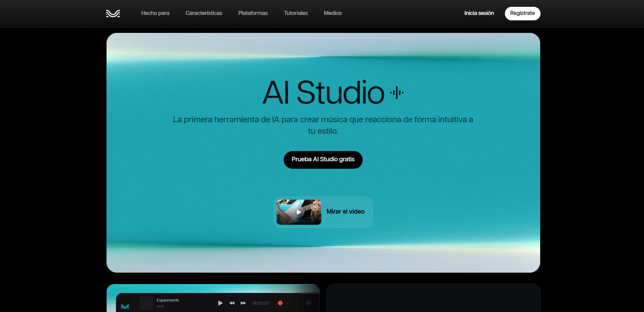Click the music note thumbnail of the Experiments track
644x312 pixels.
click(146, 303)
